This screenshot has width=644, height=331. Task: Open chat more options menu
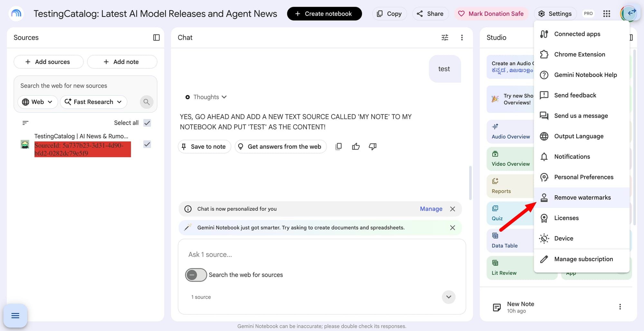(x=462, y=38)
